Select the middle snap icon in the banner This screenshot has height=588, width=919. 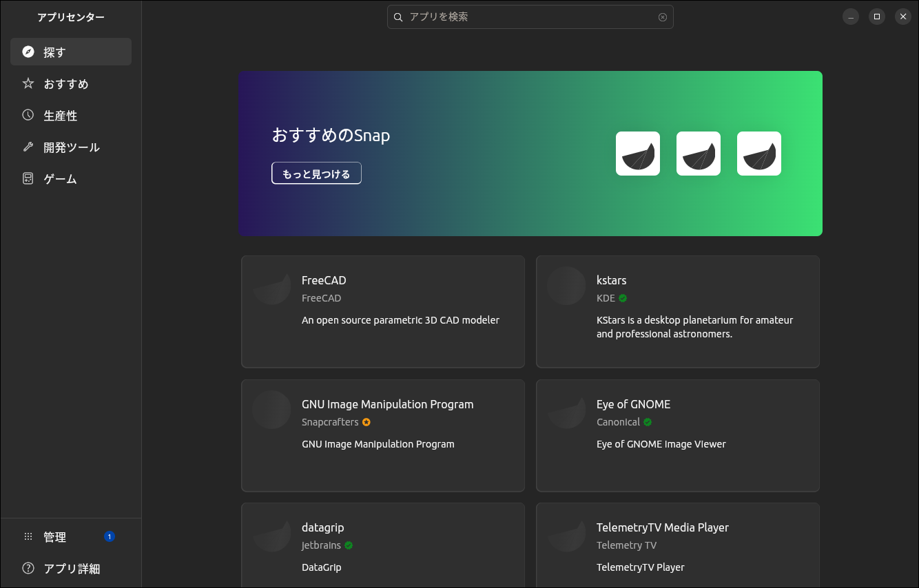pyautogui.click(x=699, y=154)
